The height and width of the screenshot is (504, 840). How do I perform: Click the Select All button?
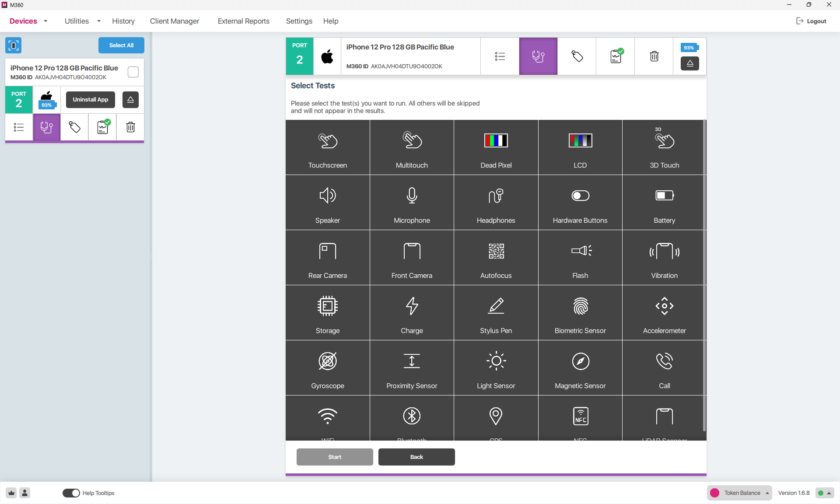(121, 45)
